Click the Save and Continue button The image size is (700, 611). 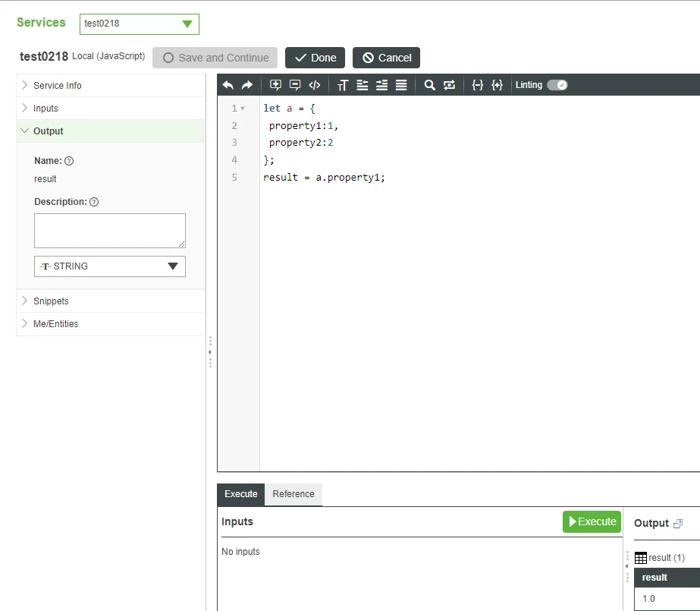pyautogui.click(x=215, y=58)
